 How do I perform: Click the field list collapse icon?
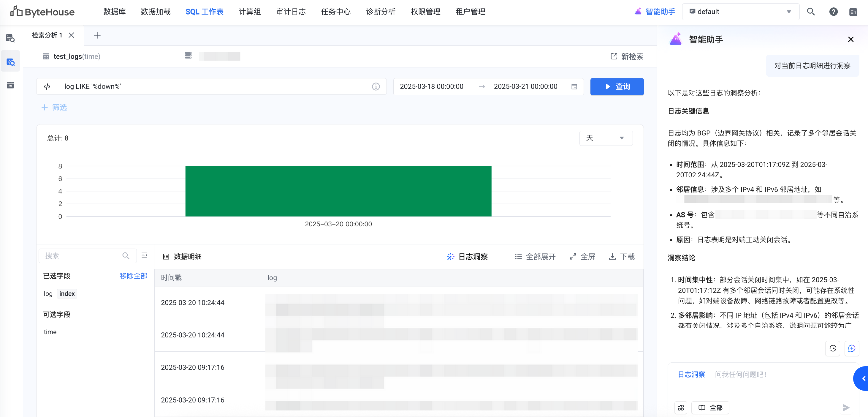(144, 255)
